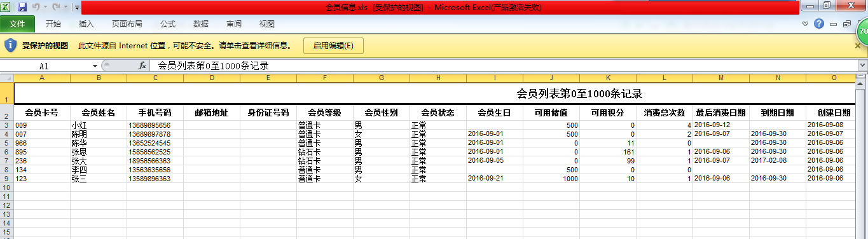Switch to the 数据 ribbon tab
Image resolution: width=868 pixels, height=239 pixels.
tap(201, 24)
